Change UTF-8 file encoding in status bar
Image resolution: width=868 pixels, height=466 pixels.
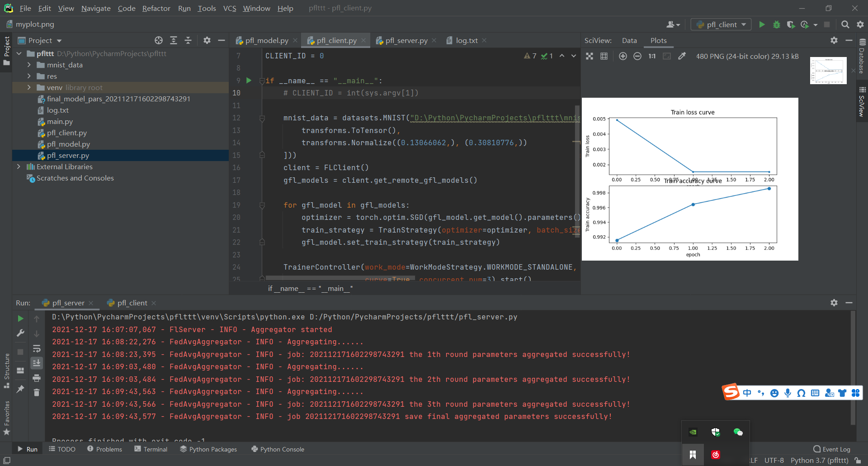point(774,460)
